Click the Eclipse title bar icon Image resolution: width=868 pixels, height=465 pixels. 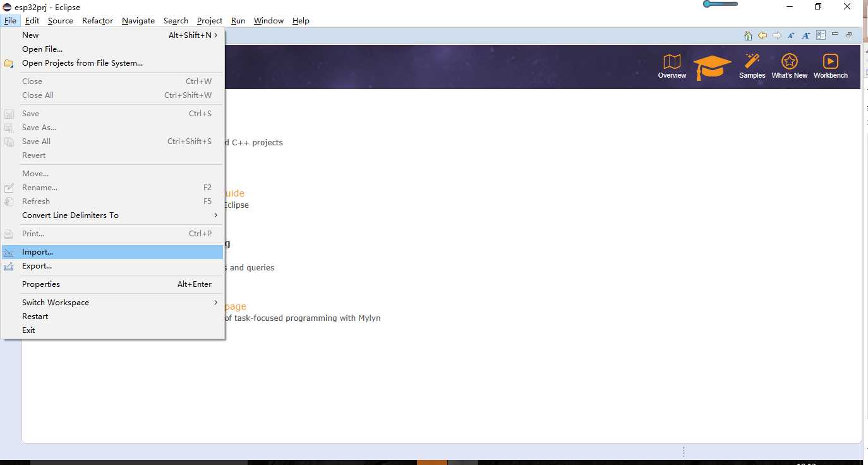pyautogui.click(x=7, y=7)
